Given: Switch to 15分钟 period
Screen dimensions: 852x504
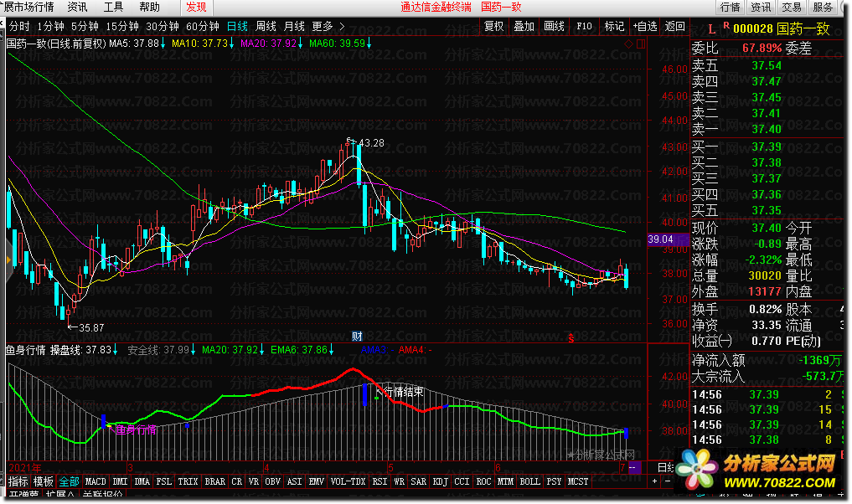Looking at the screenshot, I should (122, 26).
